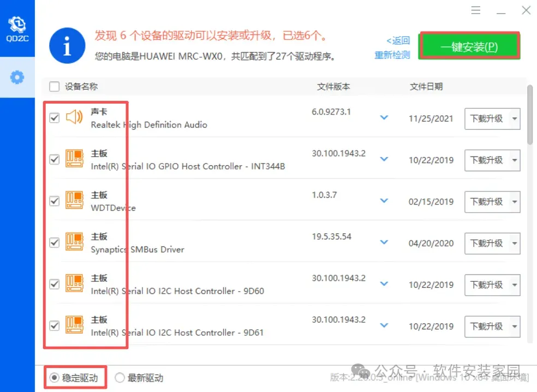Expand version chevron for WDTDevice 1.0.3.7
The width and height of the screenshot is (537, 392).
[384, 201]
